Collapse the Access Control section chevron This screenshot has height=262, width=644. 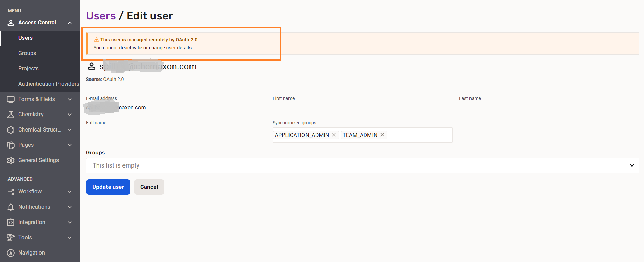click(x=70, y=23)
